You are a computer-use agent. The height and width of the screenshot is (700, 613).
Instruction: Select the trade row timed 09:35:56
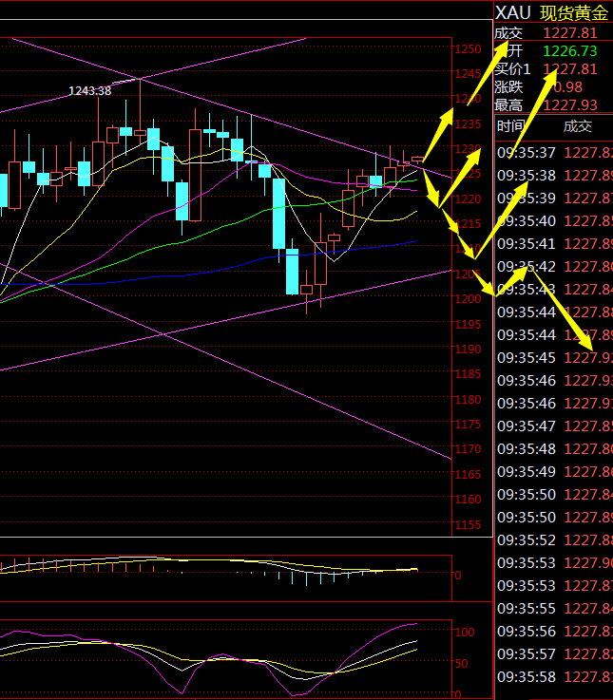[554, 632]
